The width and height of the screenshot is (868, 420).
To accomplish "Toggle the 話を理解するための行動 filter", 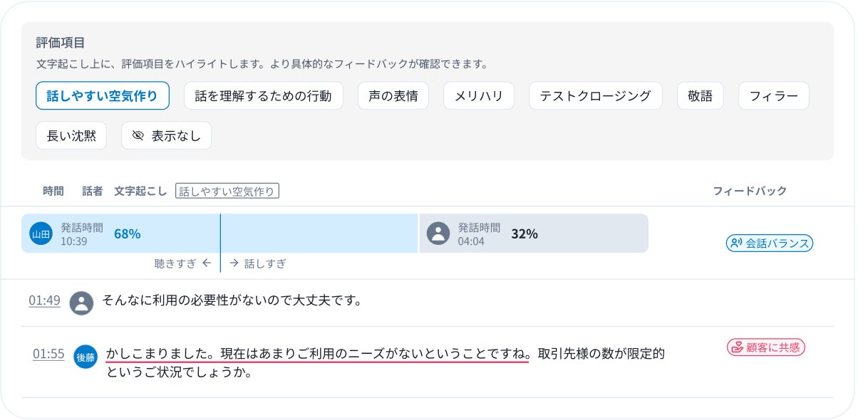I will tap(263, 95).
